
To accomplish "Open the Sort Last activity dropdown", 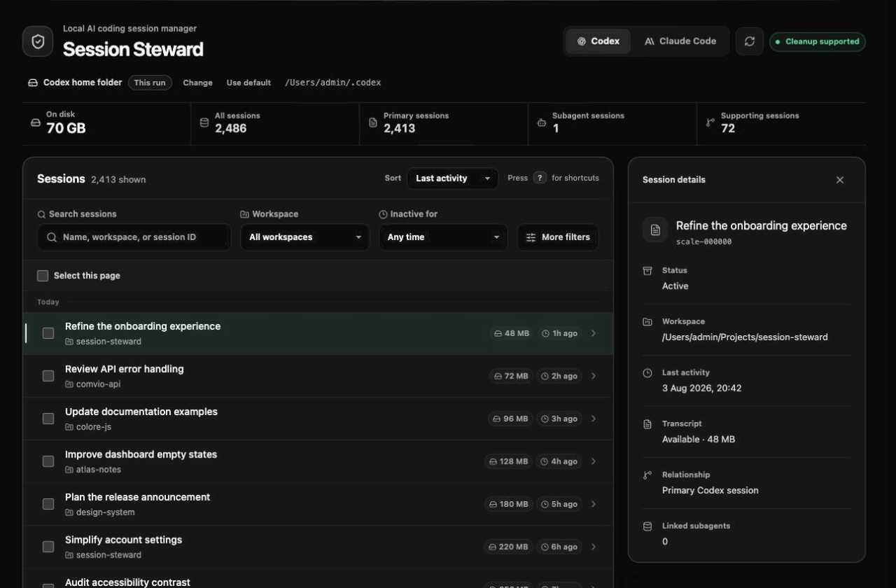I will coord(452,178).
